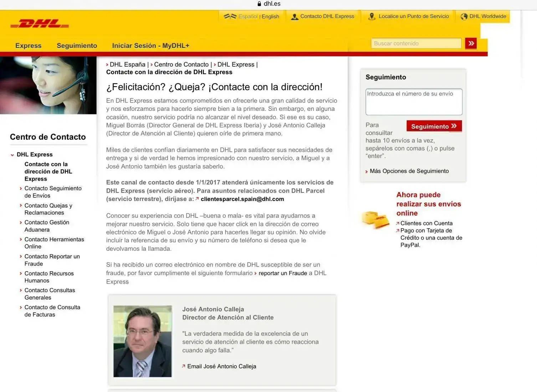
Task: Click the shipment number tracking field
Action: tap(414, 102)
